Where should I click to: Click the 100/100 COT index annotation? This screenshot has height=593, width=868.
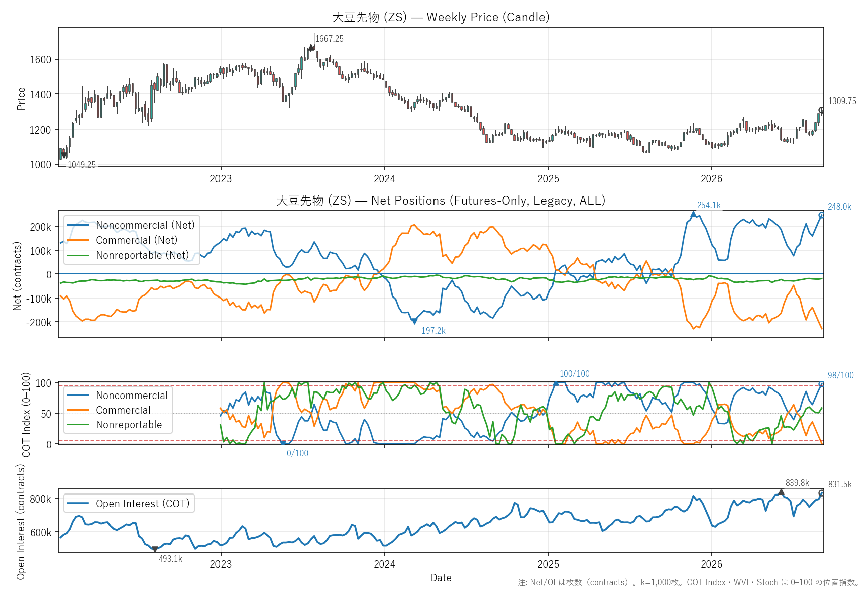[575, 374]
